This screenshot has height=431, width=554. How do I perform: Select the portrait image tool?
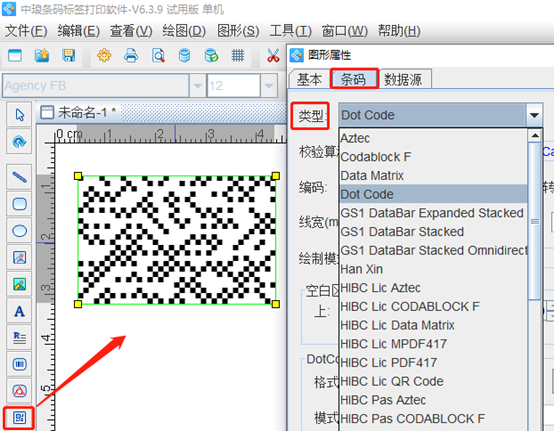[x=19, y=258]
